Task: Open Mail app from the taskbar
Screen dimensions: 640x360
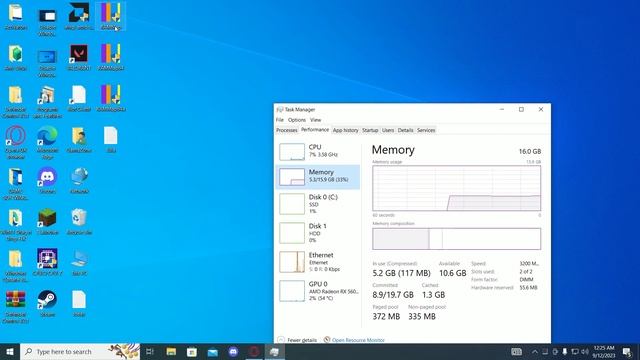Action: point(213,351)
